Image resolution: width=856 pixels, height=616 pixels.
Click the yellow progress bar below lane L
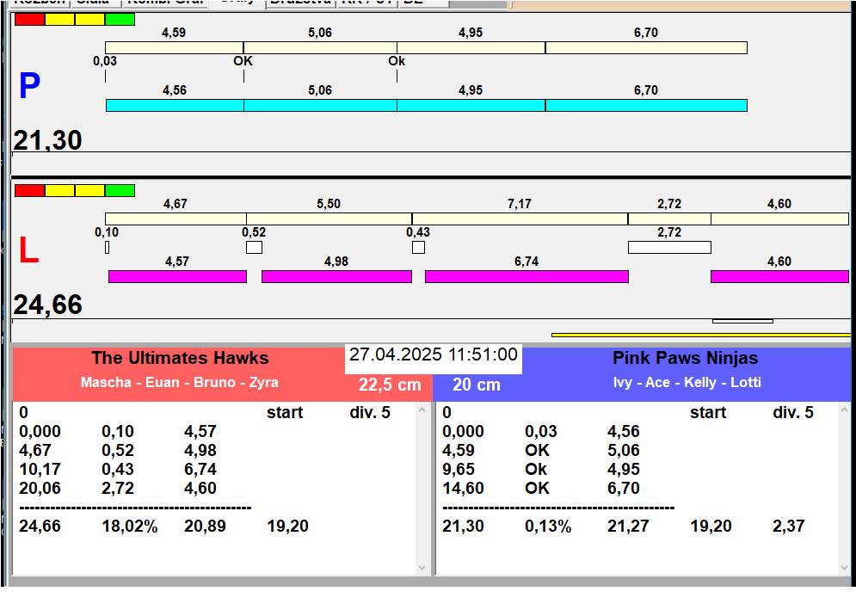[x=700, y=335]
